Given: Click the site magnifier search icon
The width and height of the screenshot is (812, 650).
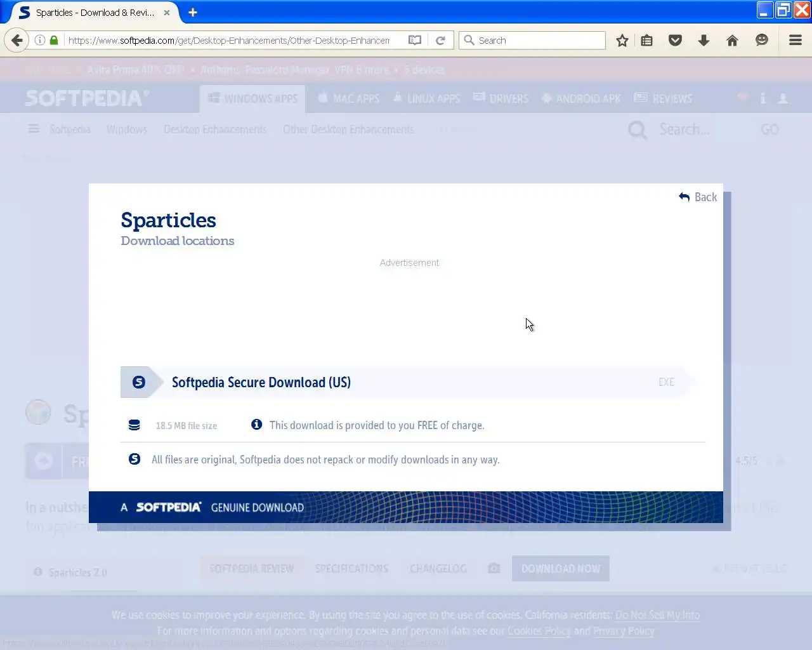Looking at the screenshot, I should pos(638,130).
